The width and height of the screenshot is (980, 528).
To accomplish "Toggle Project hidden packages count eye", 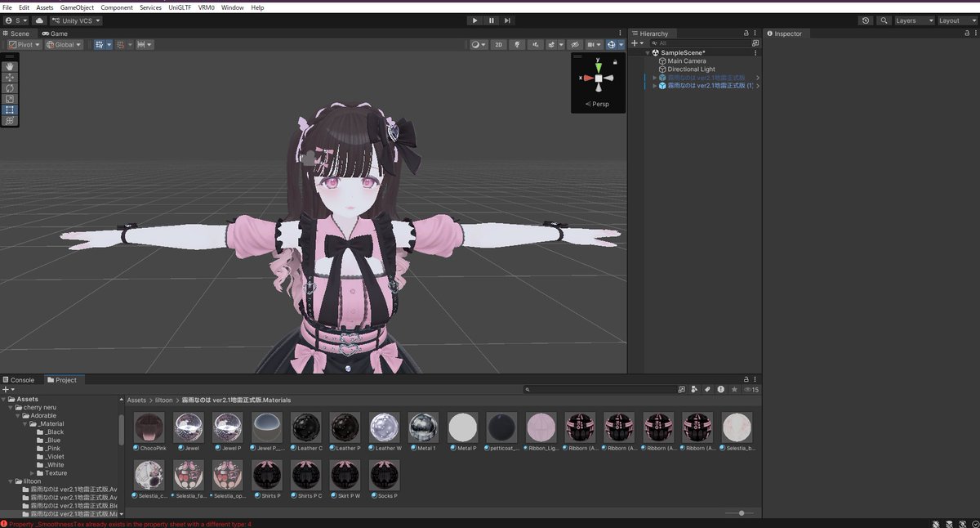I will coord(751,390).
